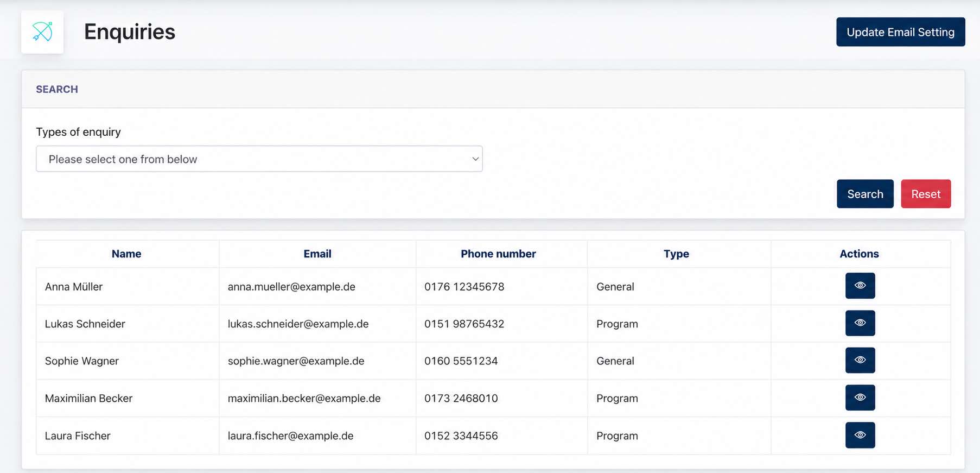
Task: Select phone number 0176 12345678
Action: click(464, 287)
